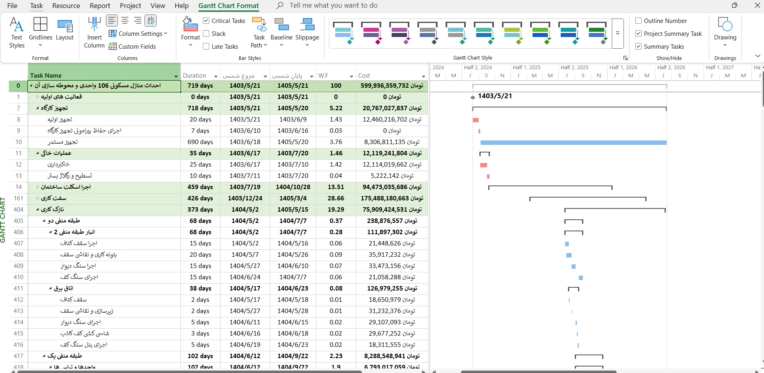Image resolution: width=764 pixels, height=373 pixels.
Task: Expand Gantt Chart Style gallery
Action: [x=617, y=33]
